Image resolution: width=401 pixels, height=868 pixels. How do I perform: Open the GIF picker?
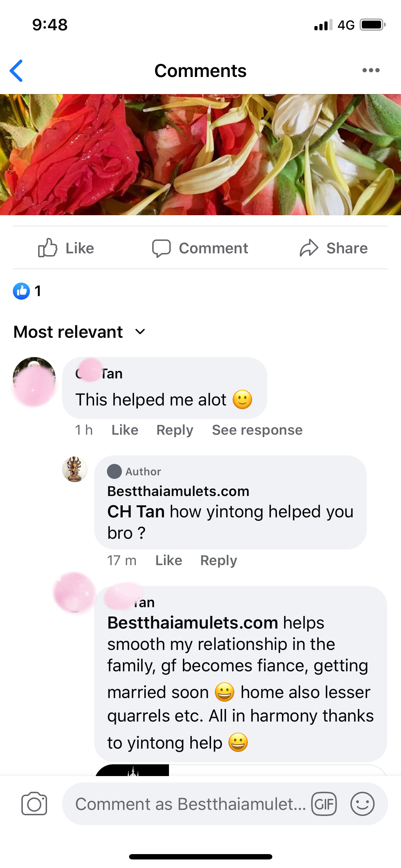coord(324,804)
